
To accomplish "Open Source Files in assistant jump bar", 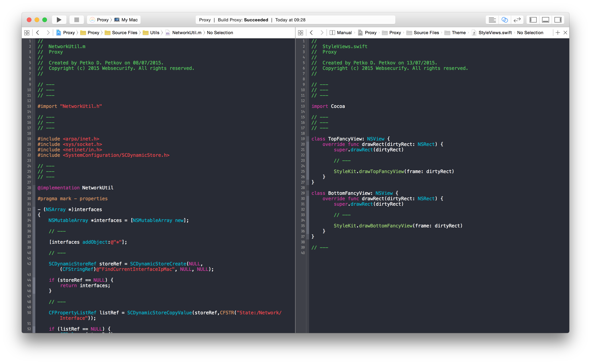I will (423, 33).
